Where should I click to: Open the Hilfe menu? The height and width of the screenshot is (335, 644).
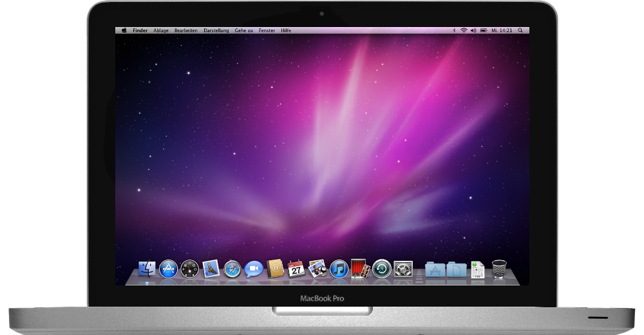click(286, 30)
